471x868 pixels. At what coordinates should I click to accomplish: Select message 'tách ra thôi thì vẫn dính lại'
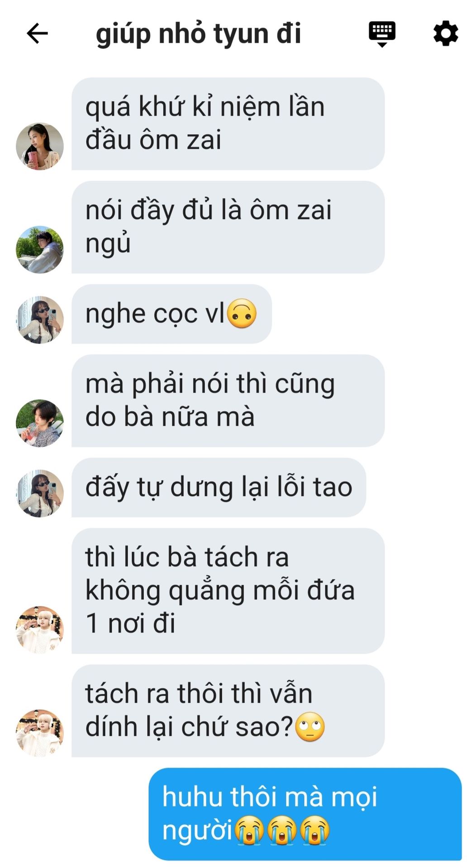228,711
